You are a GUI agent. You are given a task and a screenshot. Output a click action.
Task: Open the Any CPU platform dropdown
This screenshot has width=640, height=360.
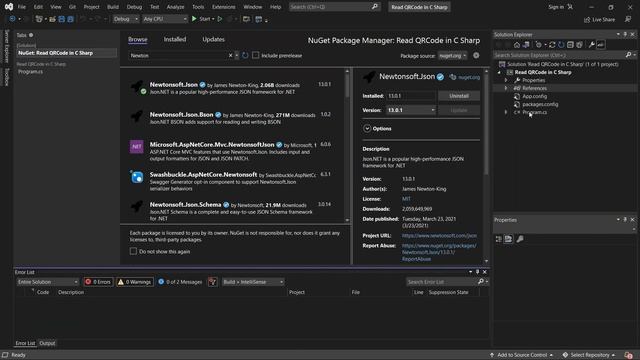(165, 19)
